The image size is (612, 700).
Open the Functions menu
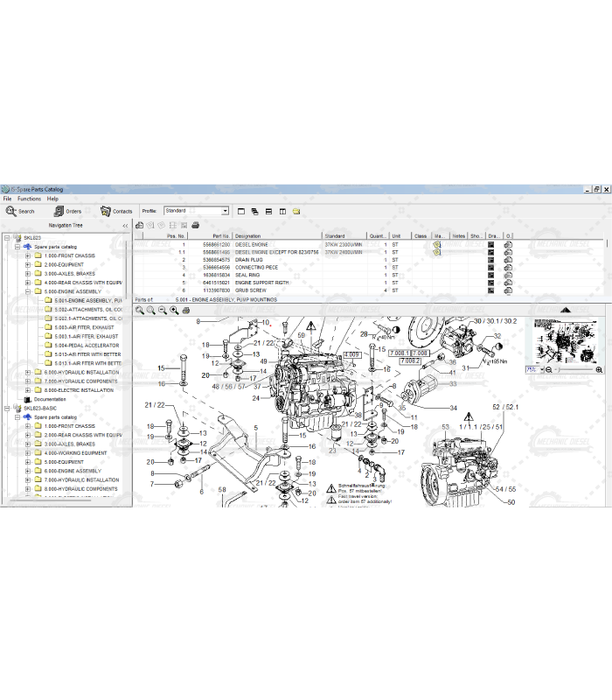coord(29,199)
